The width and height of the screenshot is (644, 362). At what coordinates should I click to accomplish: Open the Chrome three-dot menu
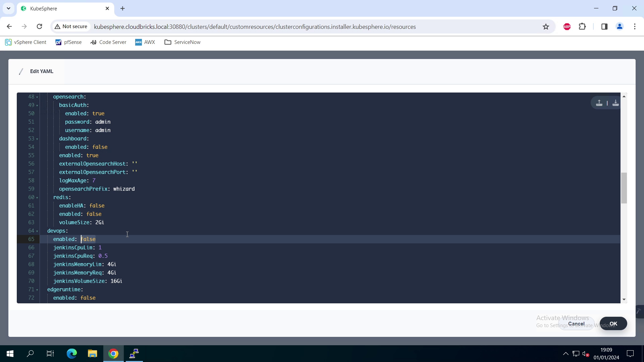pos(635,26)
